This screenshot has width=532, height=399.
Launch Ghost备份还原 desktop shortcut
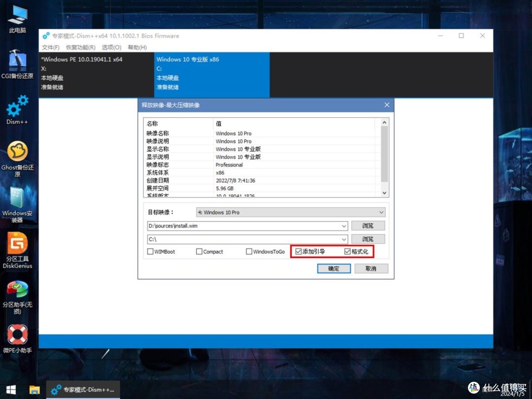coord(17,159)
